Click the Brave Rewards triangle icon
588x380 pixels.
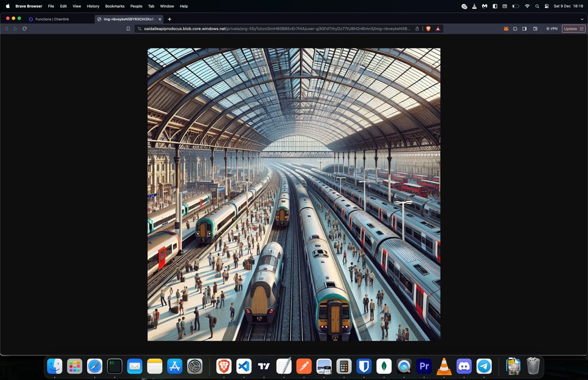pos(438,28)
